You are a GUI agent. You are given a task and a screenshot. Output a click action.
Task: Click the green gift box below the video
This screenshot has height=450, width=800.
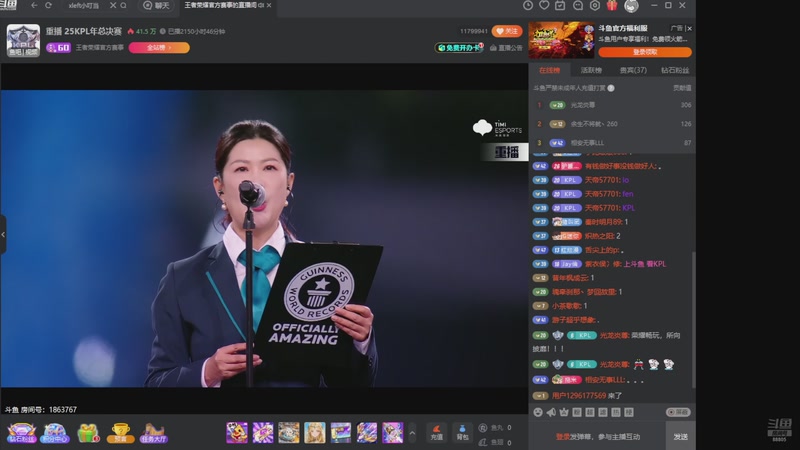(x=88, y=433)
